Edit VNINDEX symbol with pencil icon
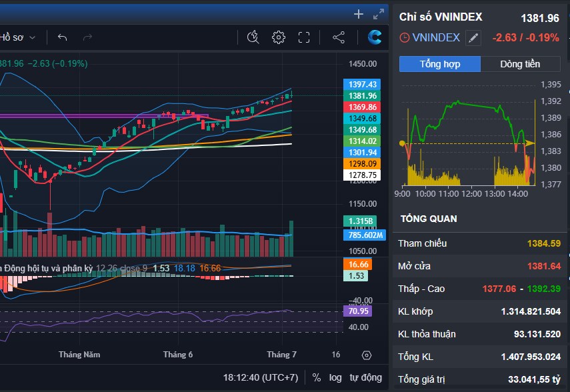The width and height of the screenshot is (570, 392). coord(473,38)
